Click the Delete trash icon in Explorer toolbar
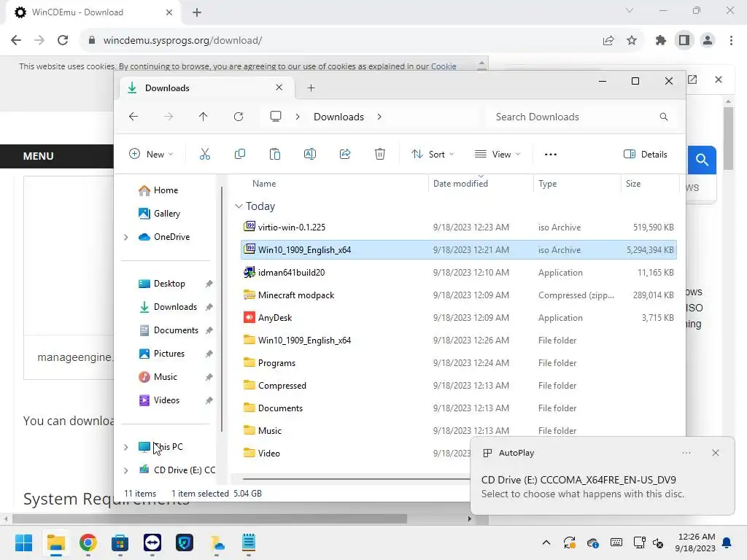Image resolution: width=747 pixels, height=560 pixels. pyautogui.click(x=379, y=155)
